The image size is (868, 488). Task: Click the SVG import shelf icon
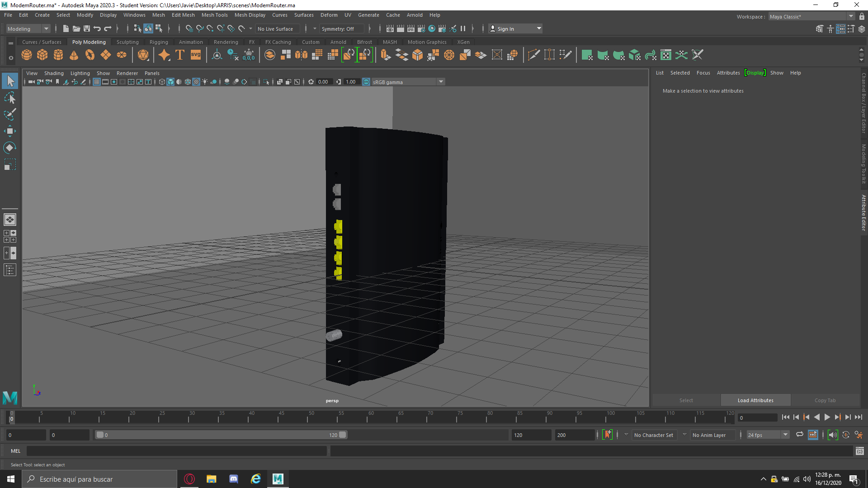click(x=196, y=55)
